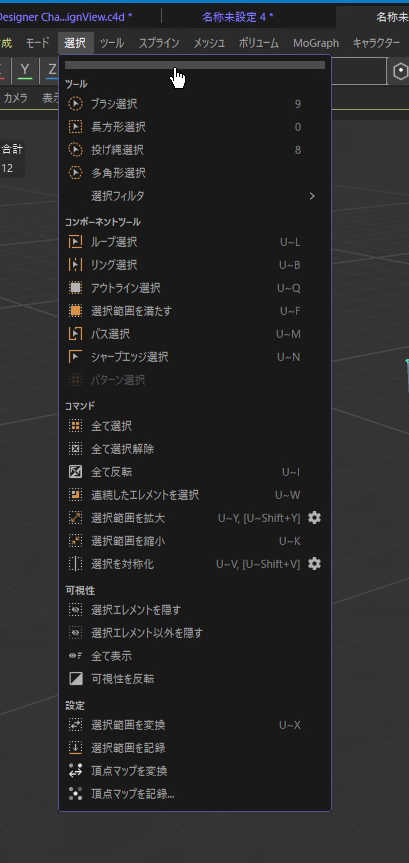
Task: Click the ブラシ選択 label text
Action: point(114,104)
